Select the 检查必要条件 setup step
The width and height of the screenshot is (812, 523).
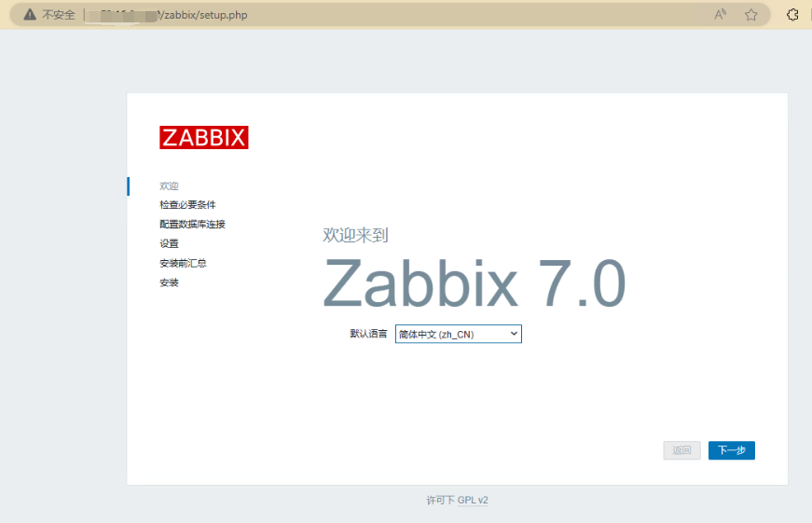187,205
